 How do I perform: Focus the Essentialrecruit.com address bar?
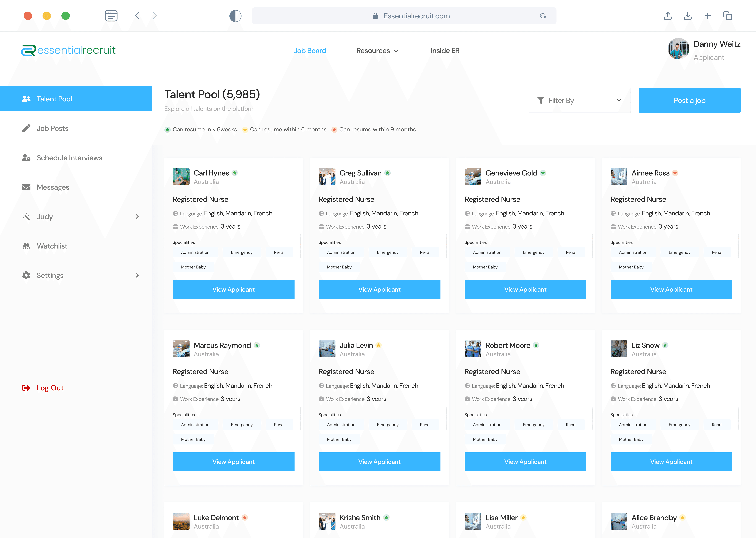tap(404, 16)
